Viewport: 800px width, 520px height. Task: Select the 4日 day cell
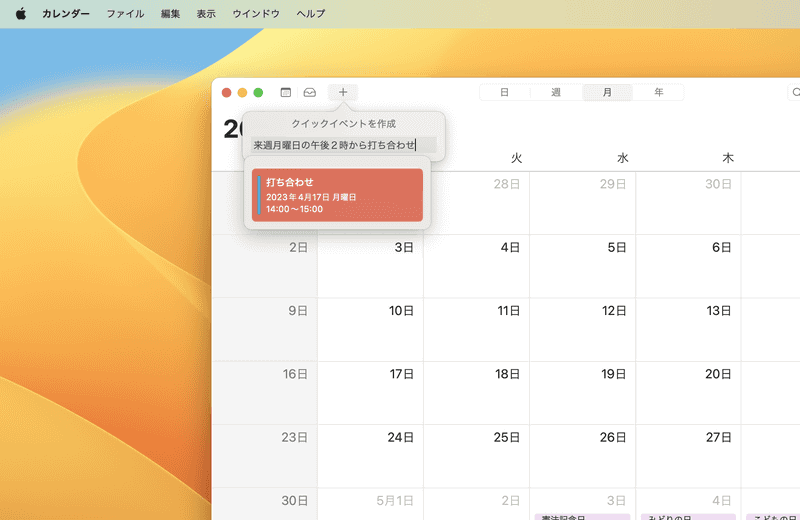[x=477, y=266]
